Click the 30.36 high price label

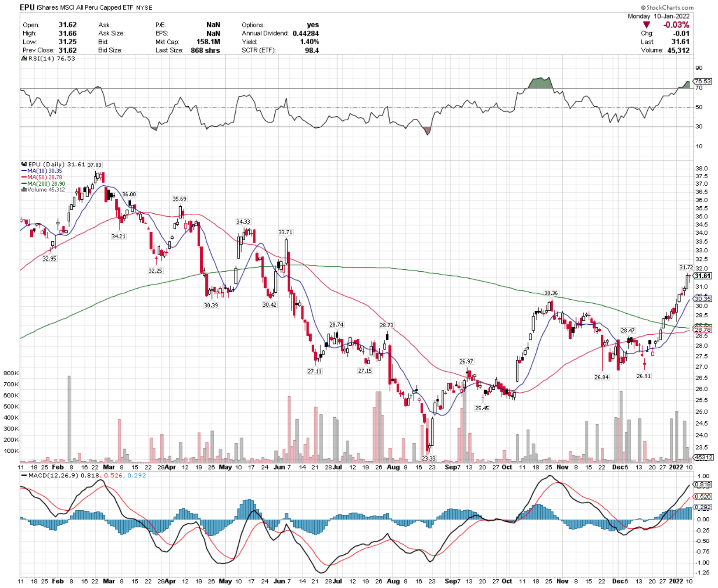click(551, 293)
